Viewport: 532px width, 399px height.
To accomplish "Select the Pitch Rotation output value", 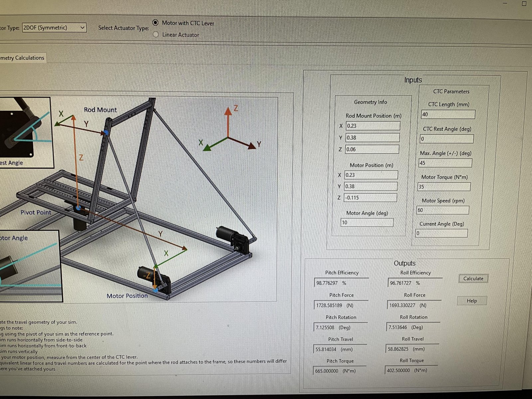I will click(x=340, y=328).
